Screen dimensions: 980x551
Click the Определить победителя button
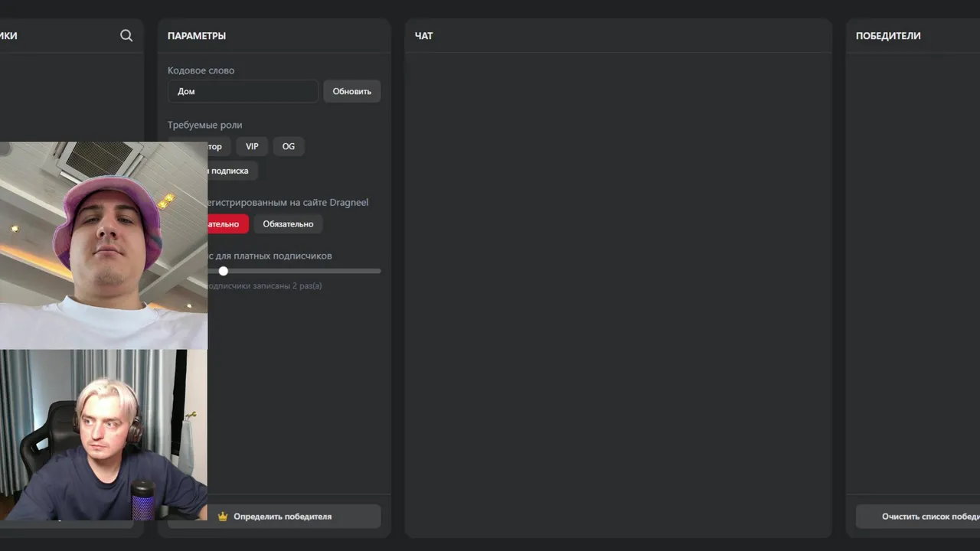point(274,517)
